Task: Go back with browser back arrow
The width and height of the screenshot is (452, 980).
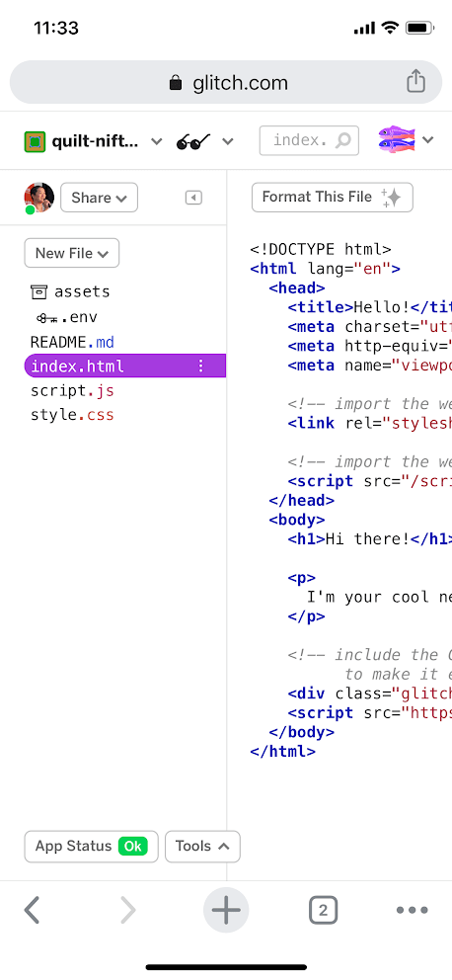Action: (x=33, y=910)
